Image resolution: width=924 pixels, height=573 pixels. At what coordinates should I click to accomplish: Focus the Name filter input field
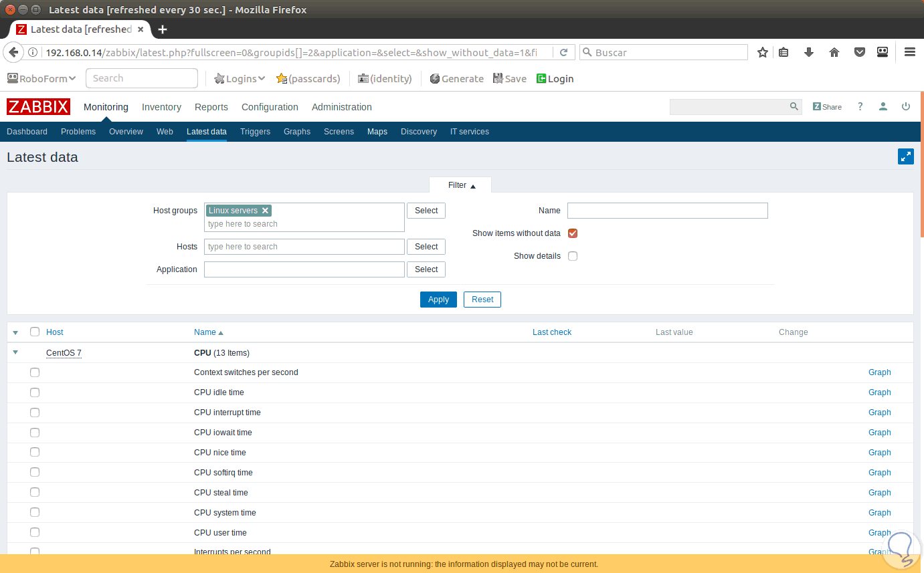click(x=668, y=211)
